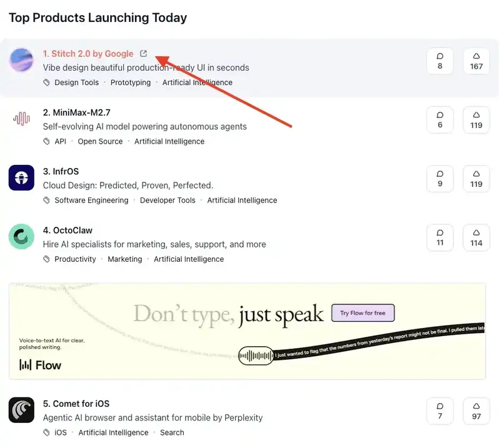
Task: Open comments for InfrOS showing 9
Action: [440, 179]
